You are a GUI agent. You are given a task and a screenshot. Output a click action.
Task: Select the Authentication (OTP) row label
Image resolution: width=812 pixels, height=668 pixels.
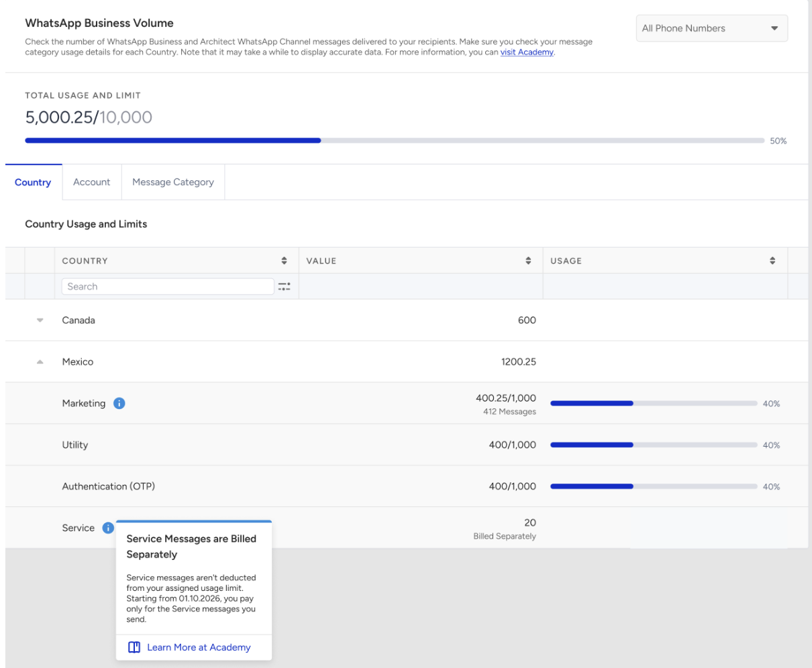pos(109,487)
